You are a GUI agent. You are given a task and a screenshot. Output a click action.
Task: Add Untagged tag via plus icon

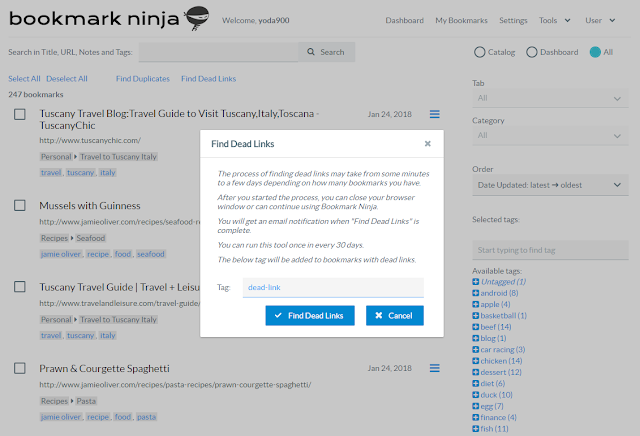click(476, 282)
